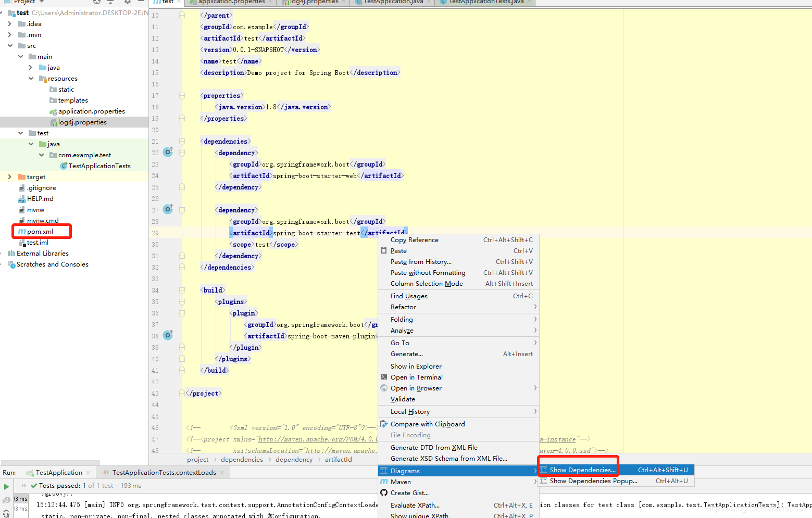The height and width of the screenshot is (518, 812).
Task: Close the TestApplication run tab
Action: (x=88, y=473)
